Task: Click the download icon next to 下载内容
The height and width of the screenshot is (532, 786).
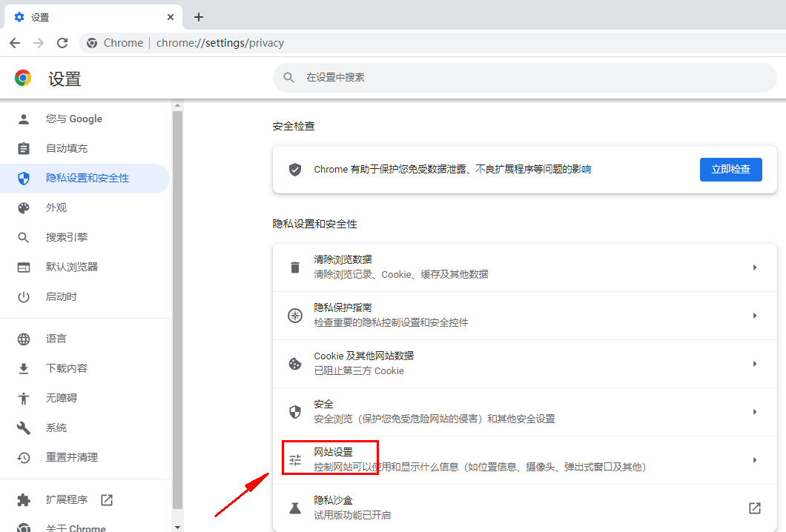Action: tap(24, 369)
